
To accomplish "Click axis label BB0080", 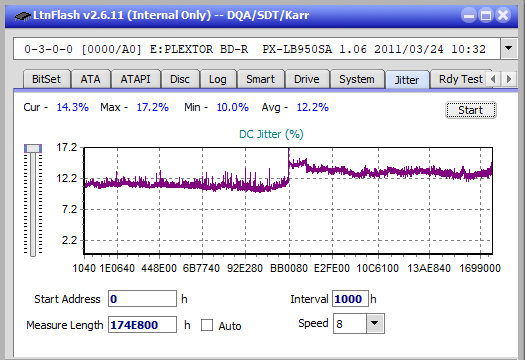I will coord(289,268).
